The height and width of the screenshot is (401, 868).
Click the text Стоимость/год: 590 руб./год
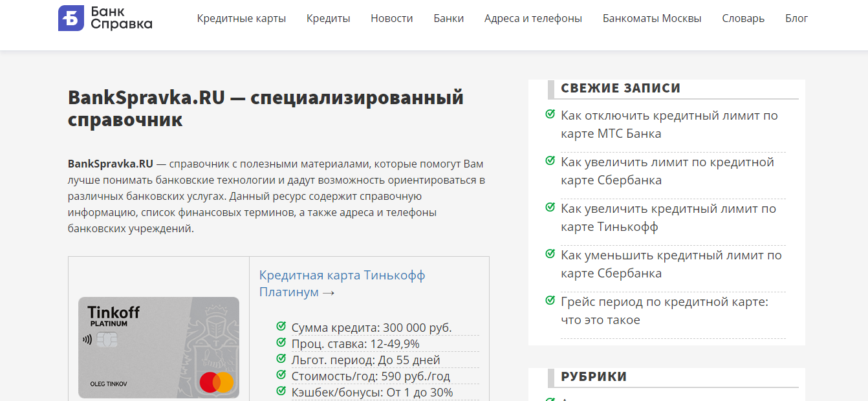tap(371, 376)
